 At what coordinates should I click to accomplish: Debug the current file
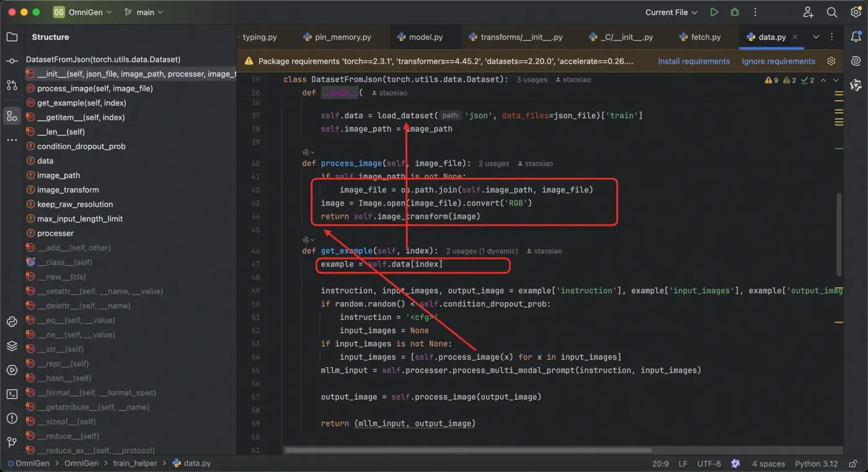coord(735,12)
